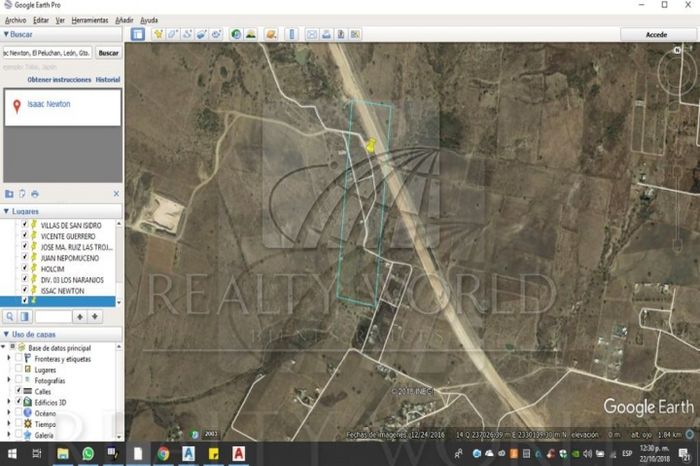Select the Add Path tool
The image size is (700, 466).
coord(188,34)
